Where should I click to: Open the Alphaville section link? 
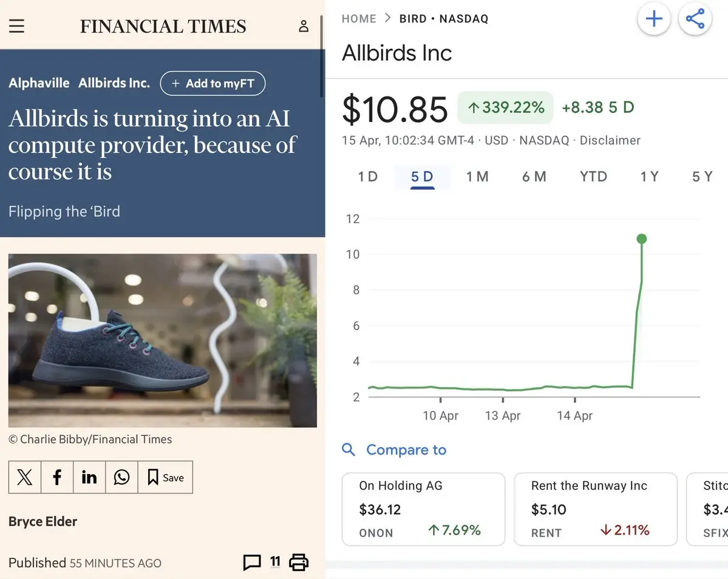click(39, 84)
